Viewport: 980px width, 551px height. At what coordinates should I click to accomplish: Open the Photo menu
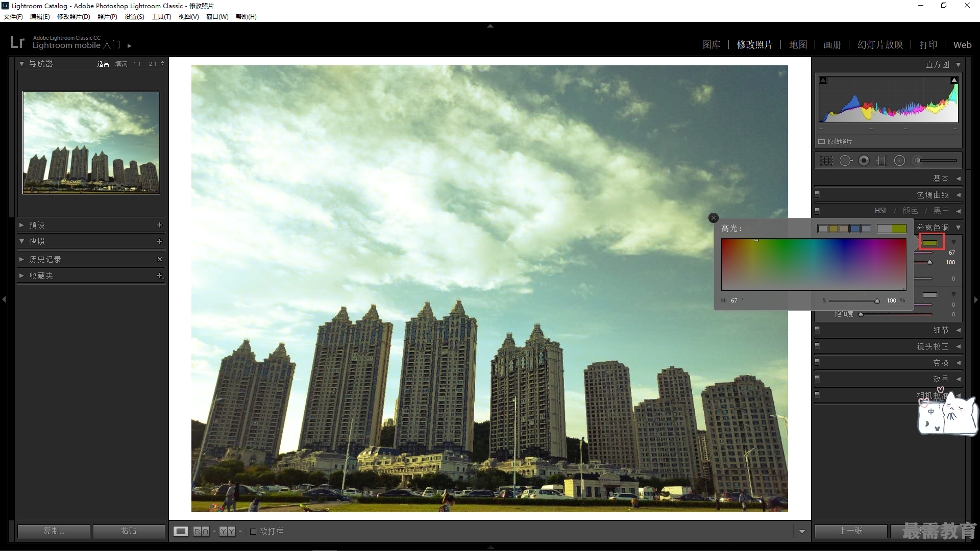click(x=107, y=17)
